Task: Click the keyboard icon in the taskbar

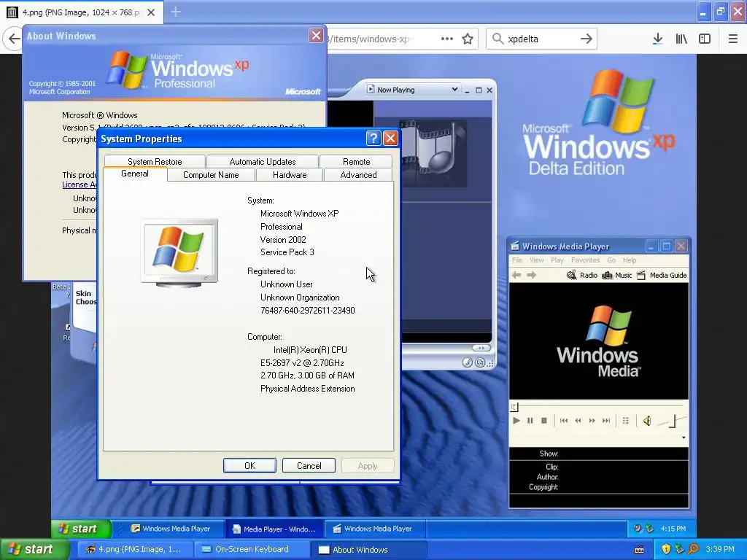Action: click(x=639, y=550)
